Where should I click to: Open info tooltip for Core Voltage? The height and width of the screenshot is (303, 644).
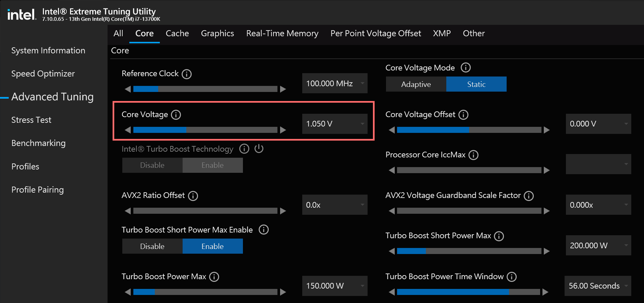tap(176, 115)
